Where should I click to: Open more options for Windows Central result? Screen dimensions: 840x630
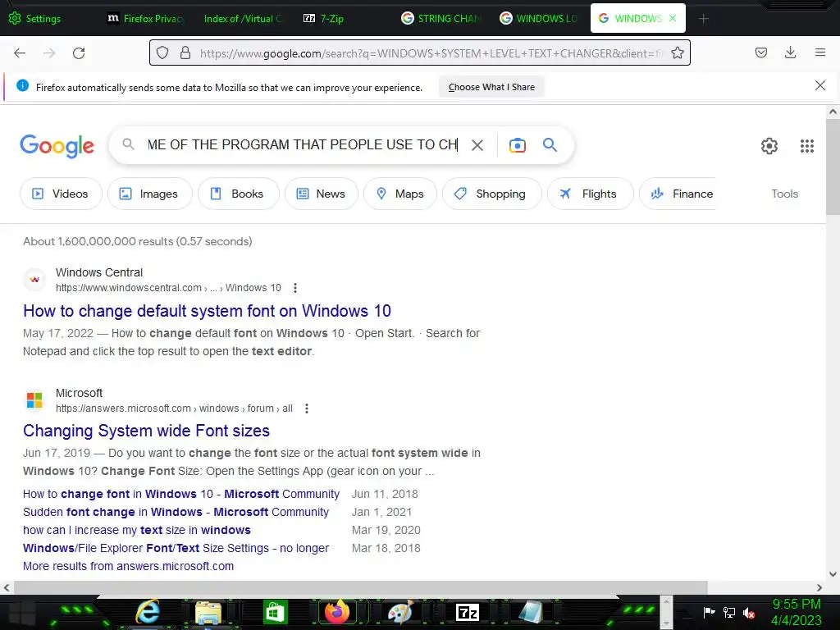pyautogui.click(x=295, y=288)
